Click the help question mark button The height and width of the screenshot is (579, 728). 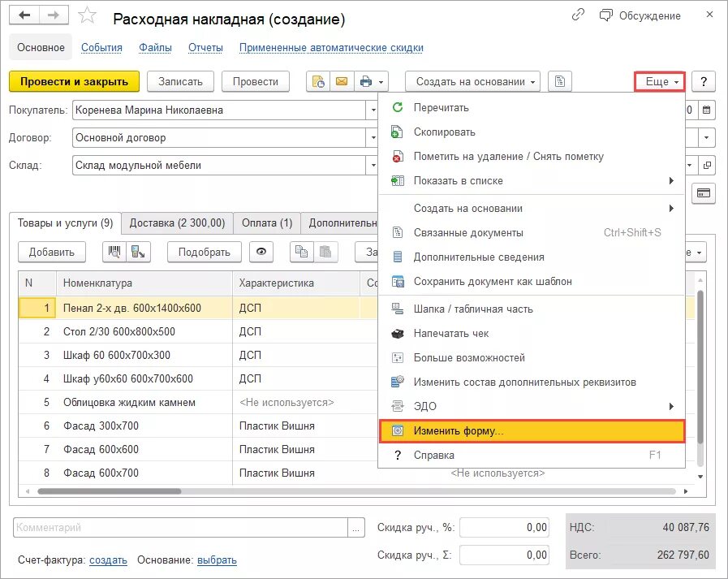tap(704, 82)
